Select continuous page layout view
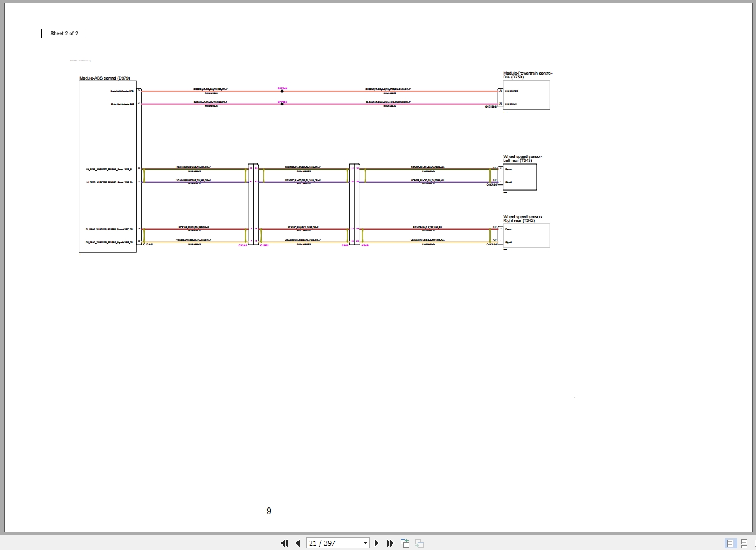Screen dimensions: 756x550 click(x=744, y=543)
